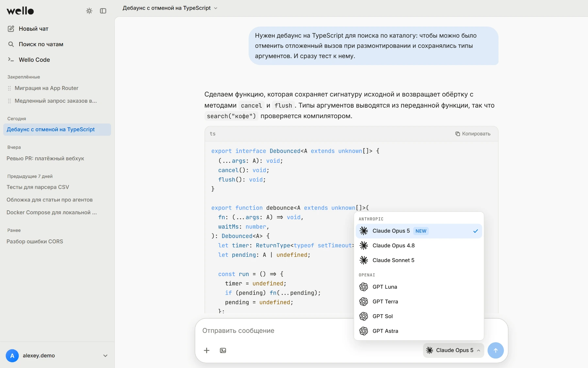Click the Wello logo

[x=20, y=11]
